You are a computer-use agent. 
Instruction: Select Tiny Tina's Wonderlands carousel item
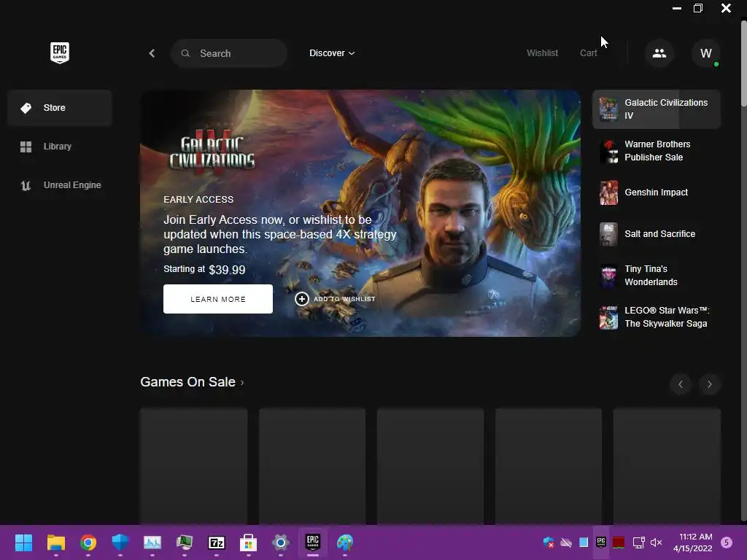pos(656,276)
